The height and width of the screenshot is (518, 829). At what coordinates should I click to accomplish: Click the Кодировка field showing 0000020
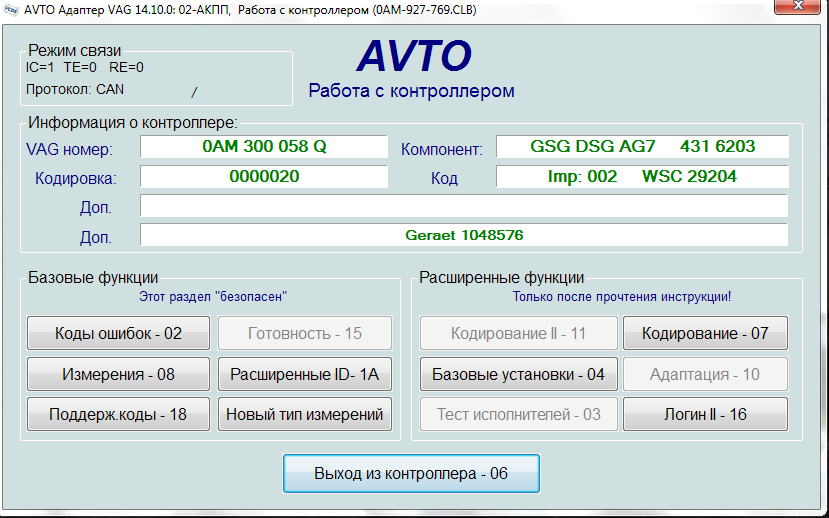coord(264,176)
